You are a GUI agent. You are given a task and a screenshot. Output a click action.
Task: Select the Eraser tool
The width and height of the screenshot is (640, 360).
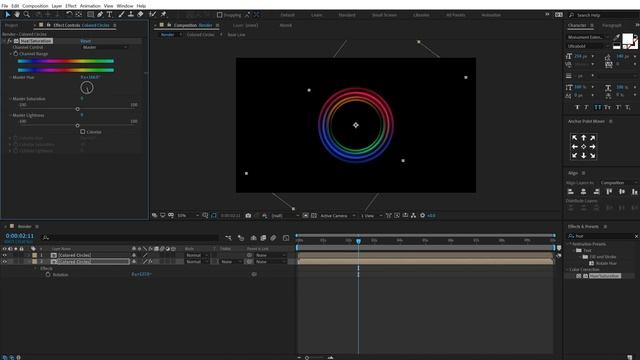pos(140,15)
